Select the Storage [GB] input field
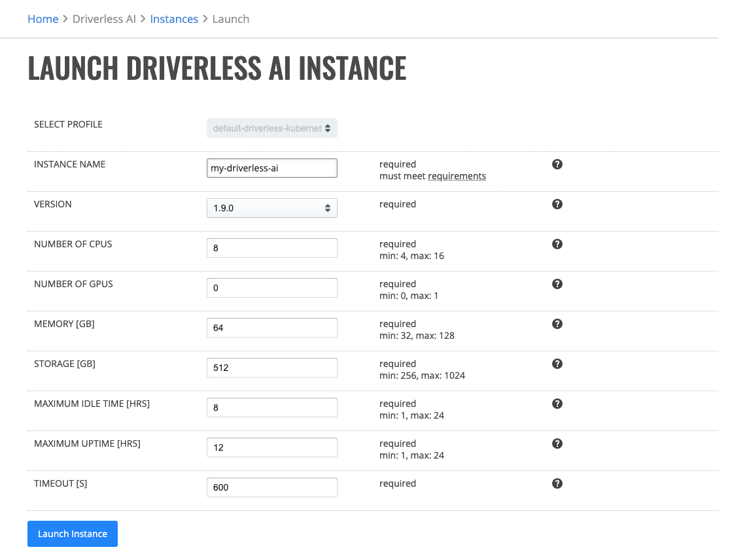 point(271,368)
